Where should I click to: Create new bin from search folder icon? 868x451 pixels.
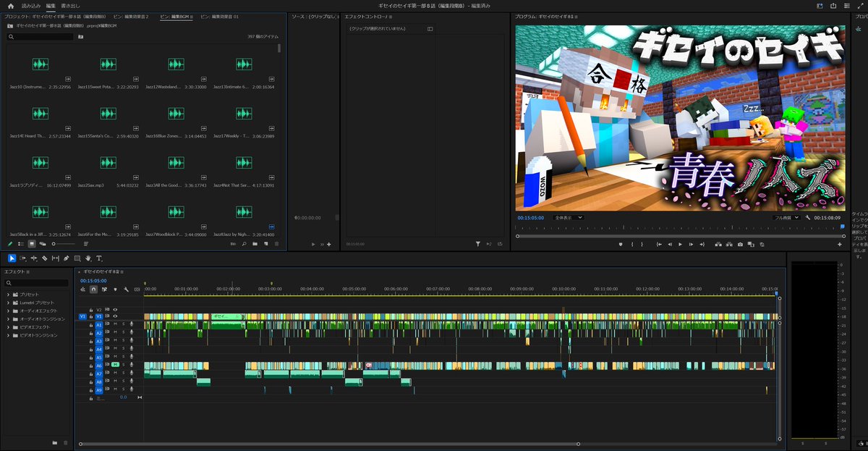tap(81, 36)
